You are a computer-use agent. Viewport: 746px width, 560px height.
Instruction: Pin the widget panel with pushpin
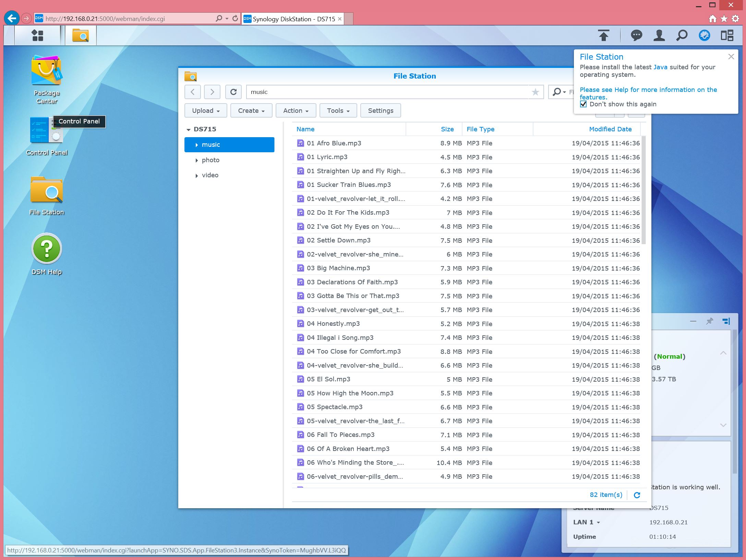[709, 321]
